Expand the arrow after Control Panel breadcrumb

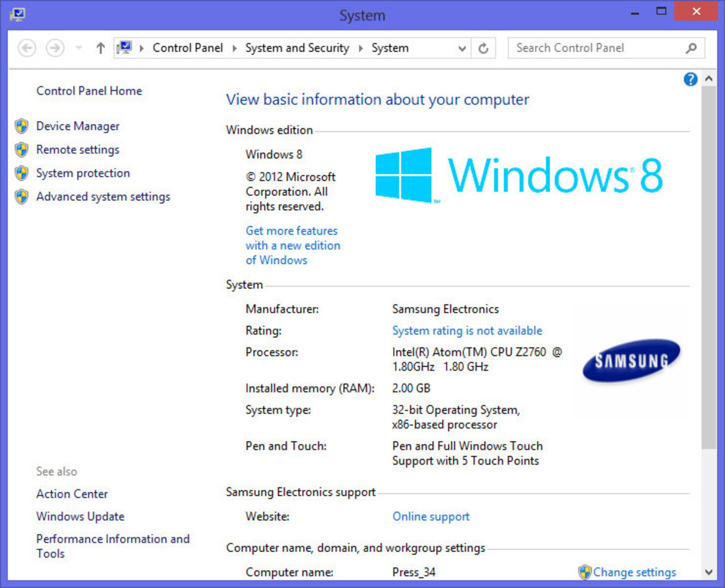point(234,48)
